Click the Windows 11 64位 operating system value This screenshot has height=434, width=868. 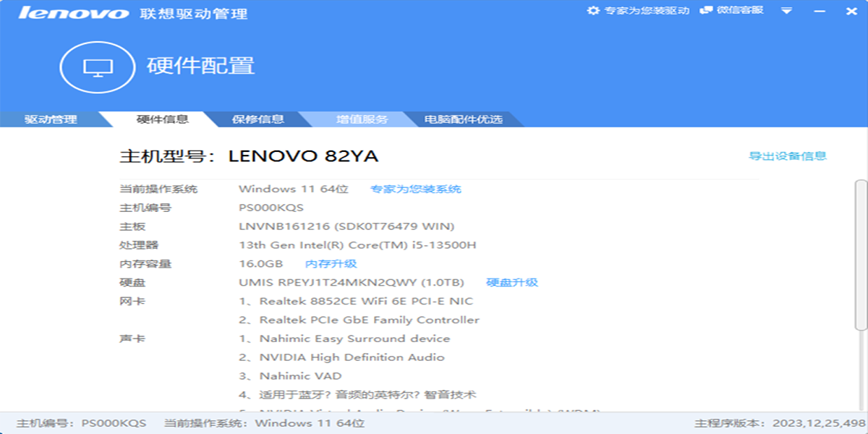coord(294,189)
